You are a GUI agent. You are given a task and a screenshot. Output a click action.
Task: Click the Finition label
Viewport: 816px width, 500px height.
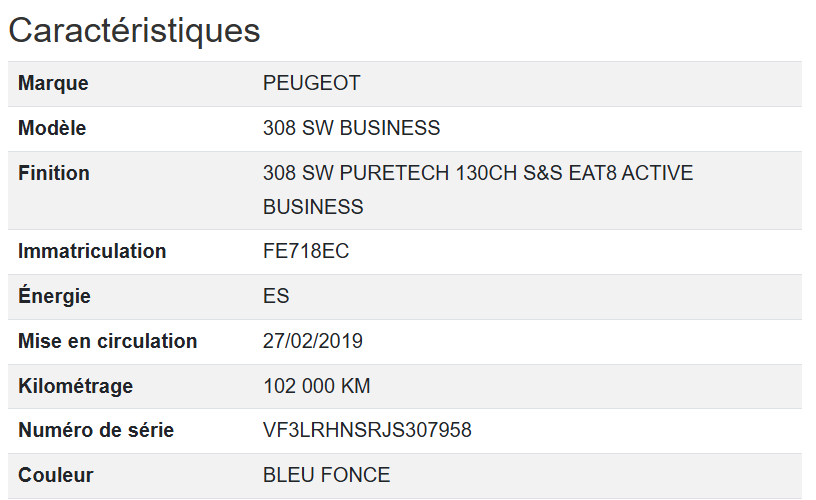pos(54,173)
